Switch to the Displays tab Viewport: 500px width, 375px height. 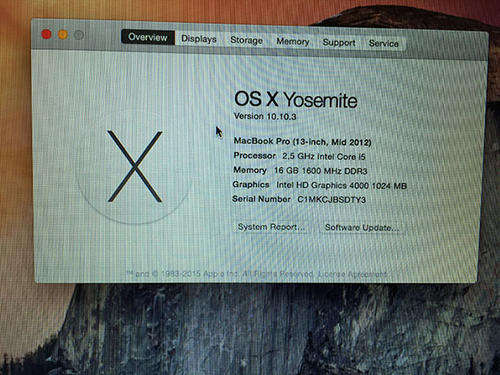click(x=199, y=39)
